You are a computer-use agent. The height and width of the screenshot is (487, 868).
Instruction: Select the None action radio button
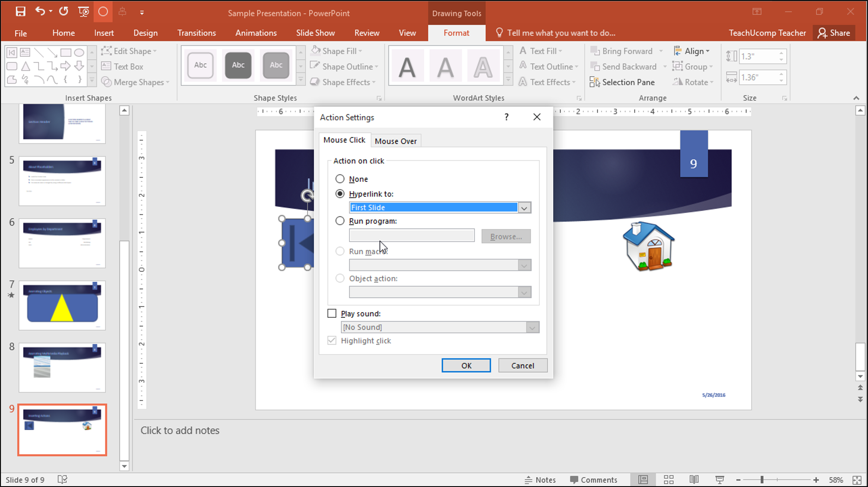click(340, 179)
